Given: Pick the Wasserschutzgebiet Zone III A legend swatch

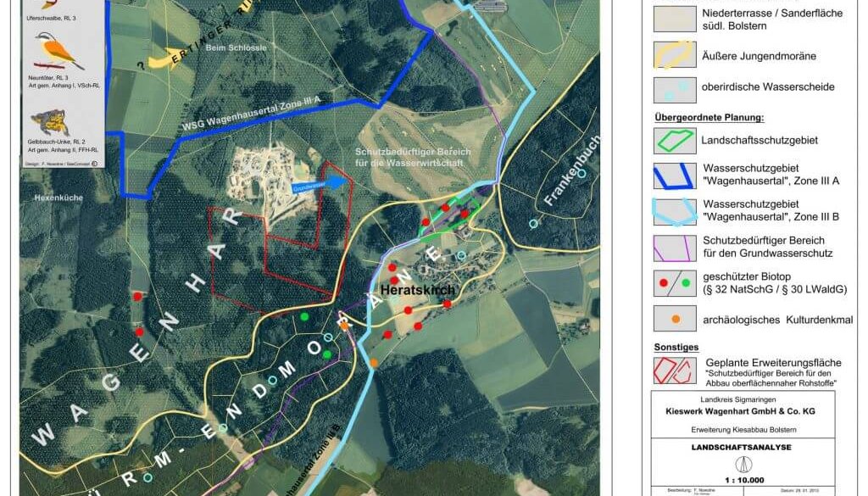Looking at the screenshot, I should pyautogui.click(x=674, y=175).
